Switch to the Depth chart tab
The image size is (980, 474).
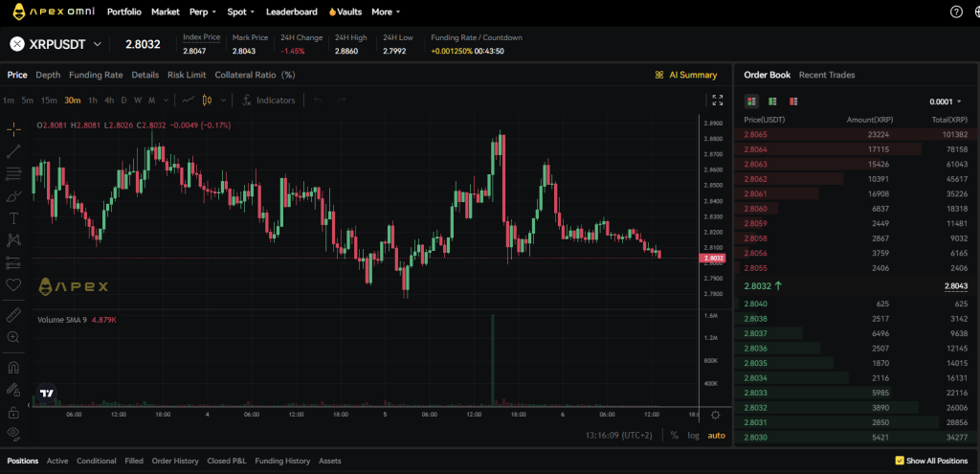pyautogui.click(x=48, y=75)
